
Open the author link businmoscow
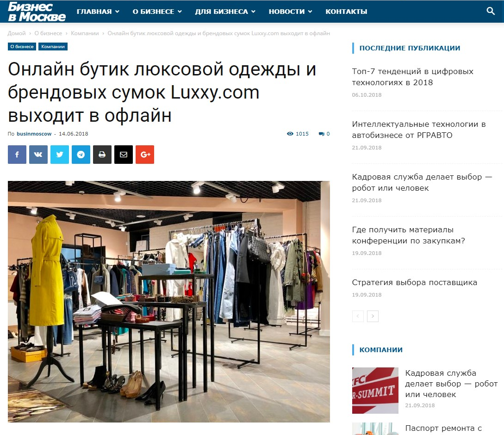click(34, 134)
